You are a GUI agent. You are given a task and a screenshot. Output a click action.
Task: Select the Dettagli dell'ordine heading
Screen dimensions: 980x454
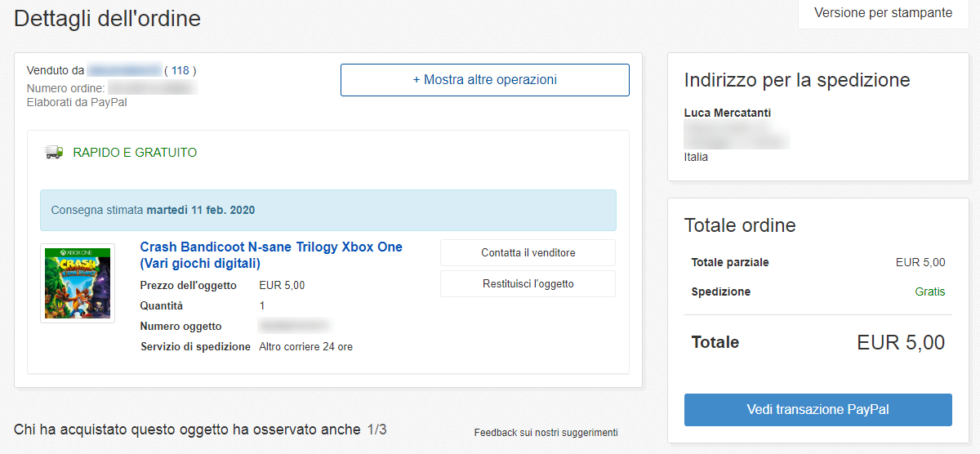(x=107, y=18)
